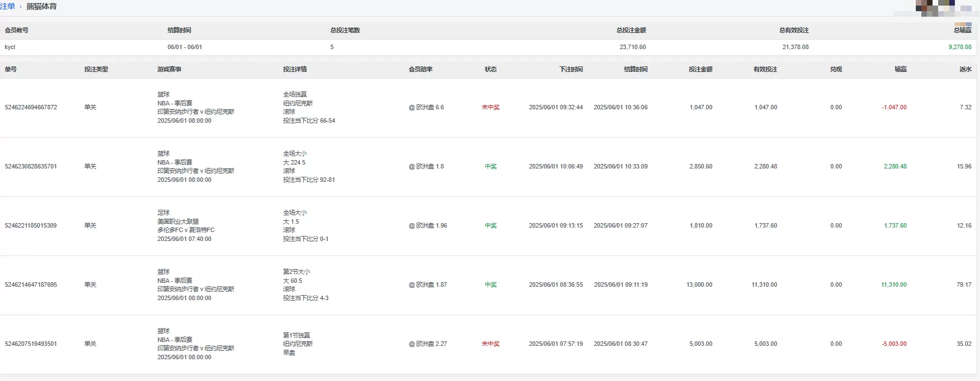The height and width of the screenshot is (381, 980).
Task: Open the 注单 breadcrumb link
Action: point(7,7)
